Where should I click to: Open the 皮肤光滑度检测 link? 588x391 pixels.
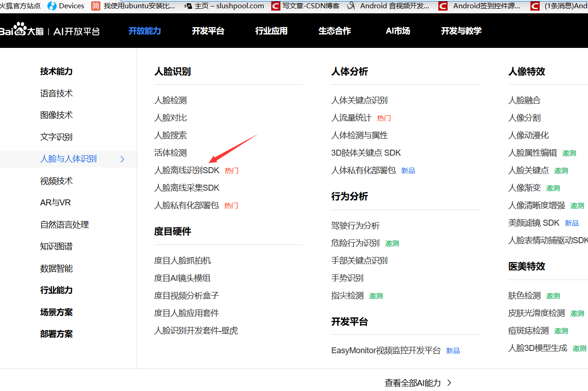[536, 313]
